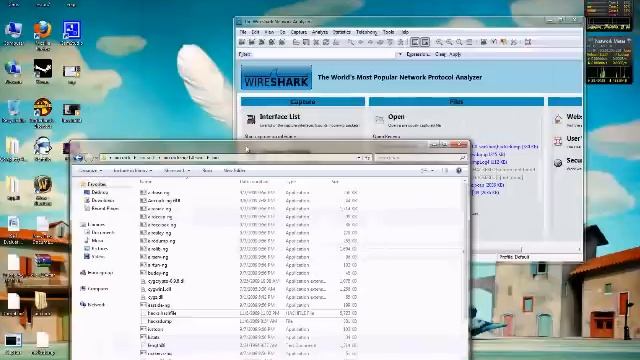Select Desktop under Favorites in Explorer sidebar

(96, 192)
